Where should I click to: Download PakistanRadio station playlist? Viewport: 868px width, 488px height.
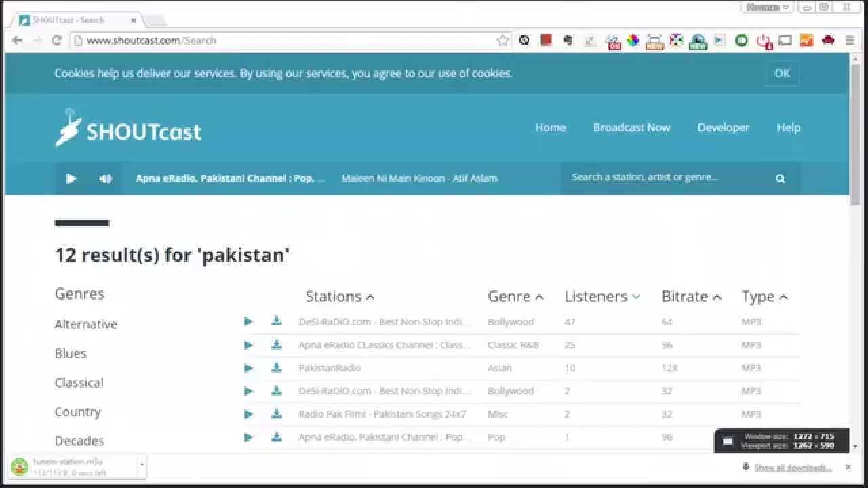click(277, 367)
